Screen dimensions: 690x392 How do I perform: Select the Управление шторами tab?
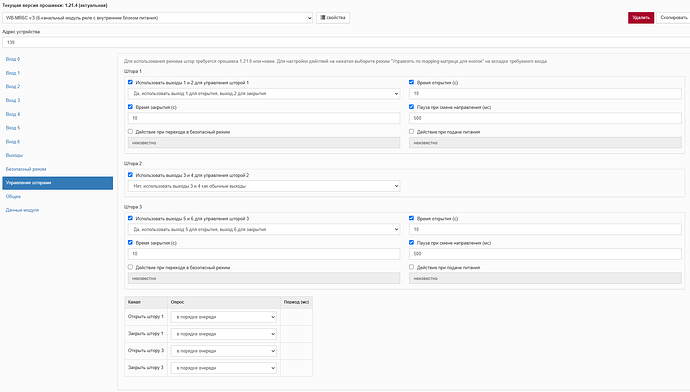(58, 183)
